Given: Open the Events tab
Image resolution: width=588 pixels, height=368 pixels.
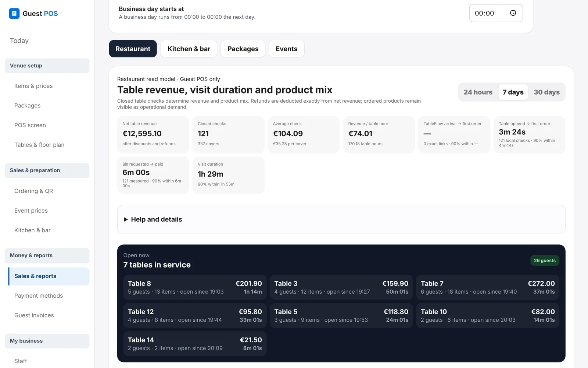Looking at the screenshot, I should [286, 49].
